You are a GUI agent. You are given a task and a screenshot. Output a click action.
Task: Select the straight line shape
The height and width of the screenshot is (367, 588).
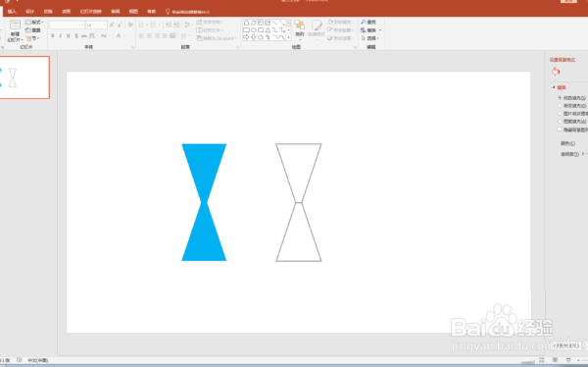pos(274,23)
